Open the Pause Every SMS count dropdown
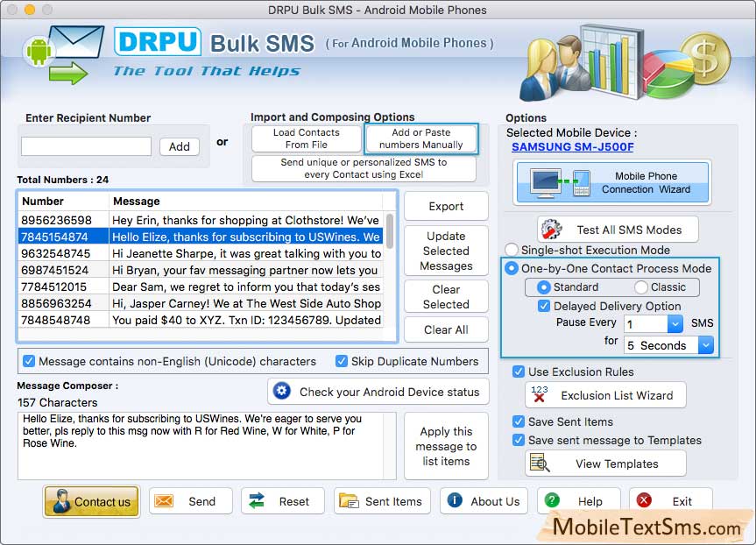The width and height of the screenshot is (756, 545). point(675,323)
